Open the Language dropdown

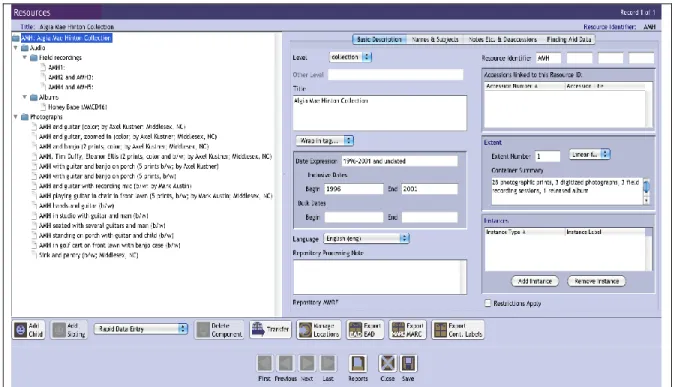[x=366, y=238]
